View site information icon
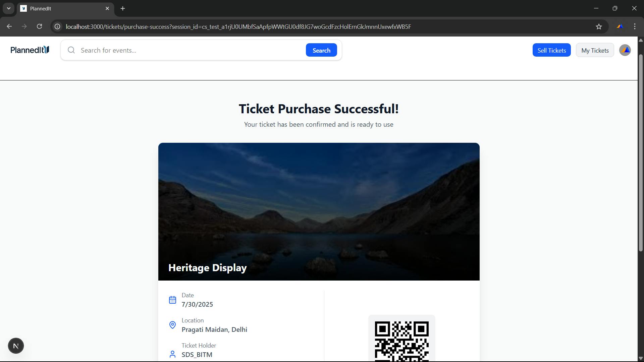The height and width of the screenshot is (362, 644). [x=57, y=26]
